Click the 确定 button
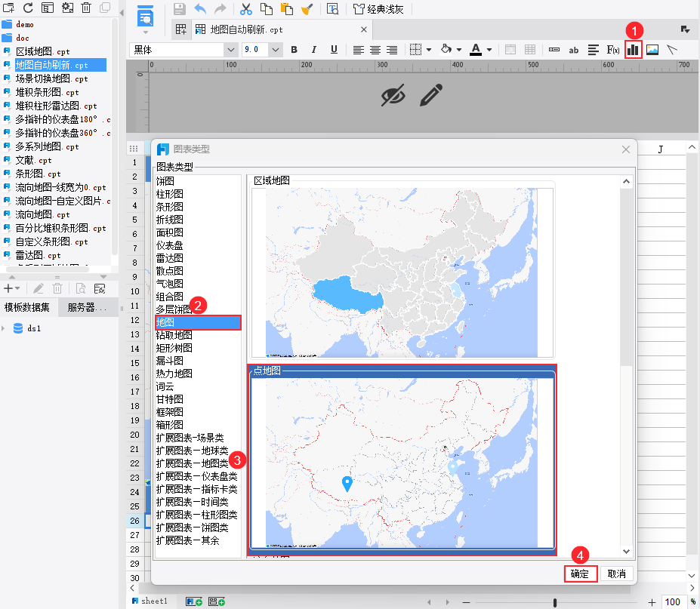 coord(581,574)
